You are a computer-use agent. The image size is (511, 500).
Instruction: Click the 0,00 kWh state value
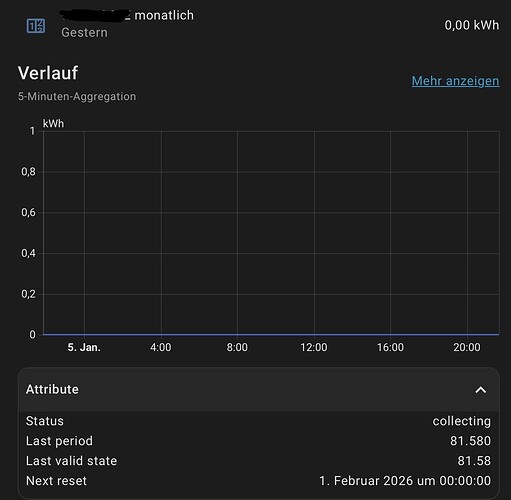point(472,25)
